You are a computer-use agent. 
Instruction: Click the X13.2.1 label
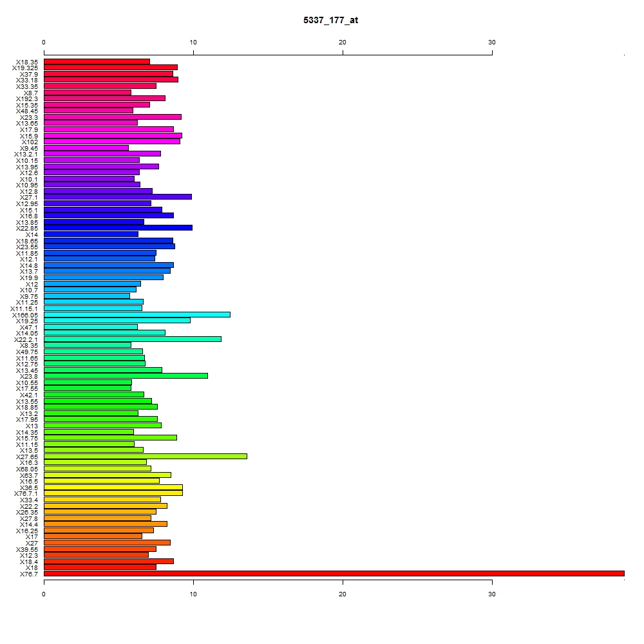pyautogui.click(x=26, y=155)
